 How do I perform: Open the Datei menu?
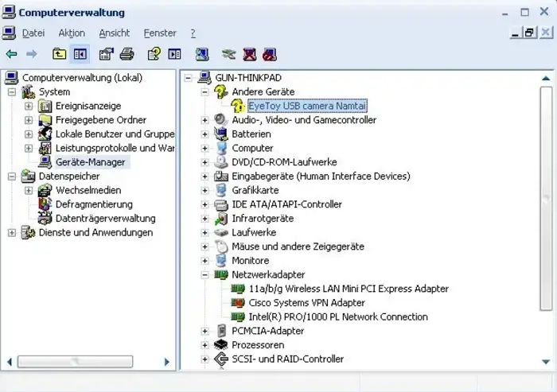[33, 33]
